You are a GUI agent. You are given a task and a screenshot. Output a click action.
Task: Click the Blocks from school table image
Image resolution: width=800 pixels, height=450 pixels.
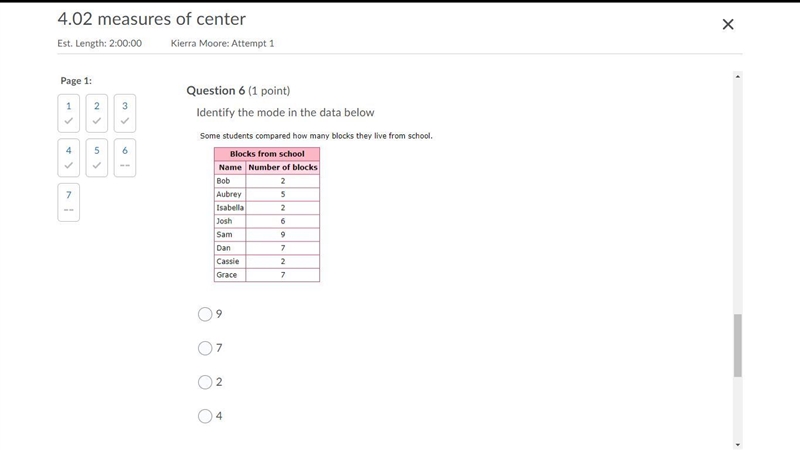click(x=267, y=214)
